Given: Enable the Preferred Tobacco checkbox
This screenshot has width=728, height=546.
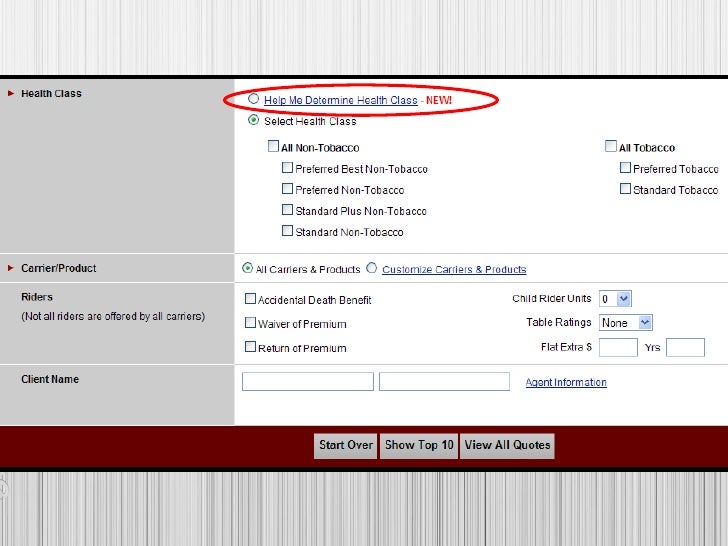Looking at the screenshot, I should 625,168.
